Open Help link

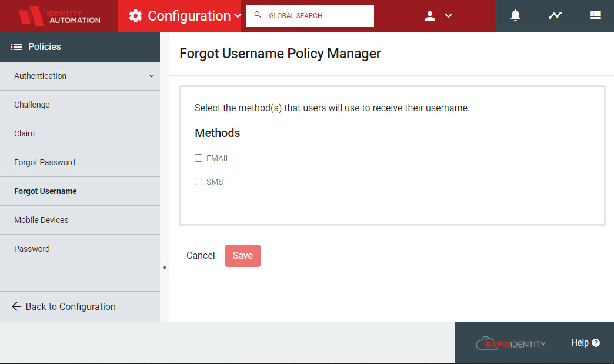click(585, 343)
